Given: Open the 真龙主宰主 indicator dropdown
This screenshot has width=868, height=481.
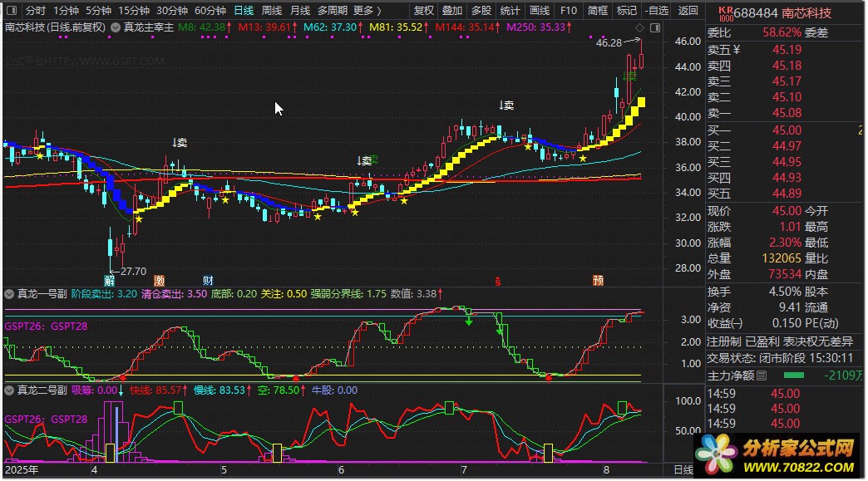Looking at the screenshot, I should pos(116,27).
